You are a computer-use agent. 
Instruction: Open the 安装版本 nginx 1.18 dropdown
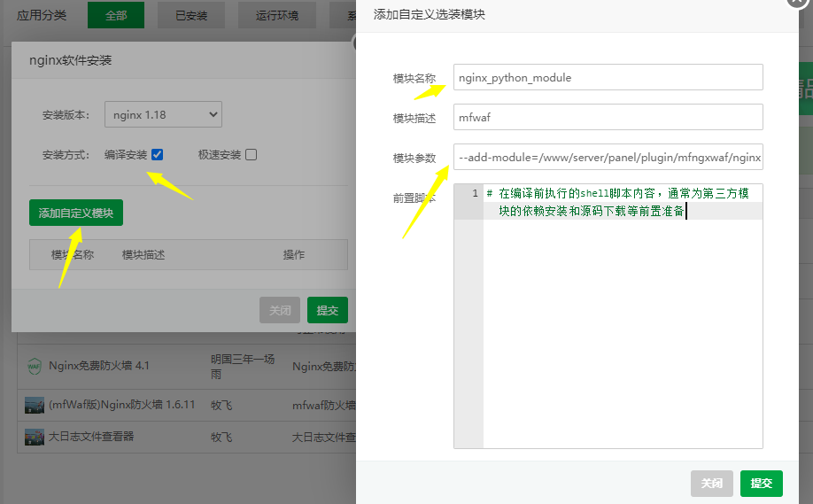tap(163, 114)
